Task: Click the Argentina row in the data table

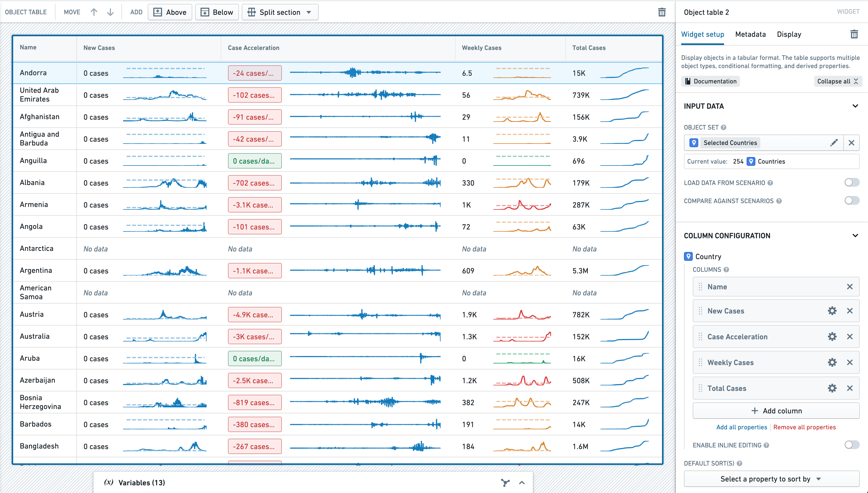Action: pyautogui.click(x=337, y=270)
